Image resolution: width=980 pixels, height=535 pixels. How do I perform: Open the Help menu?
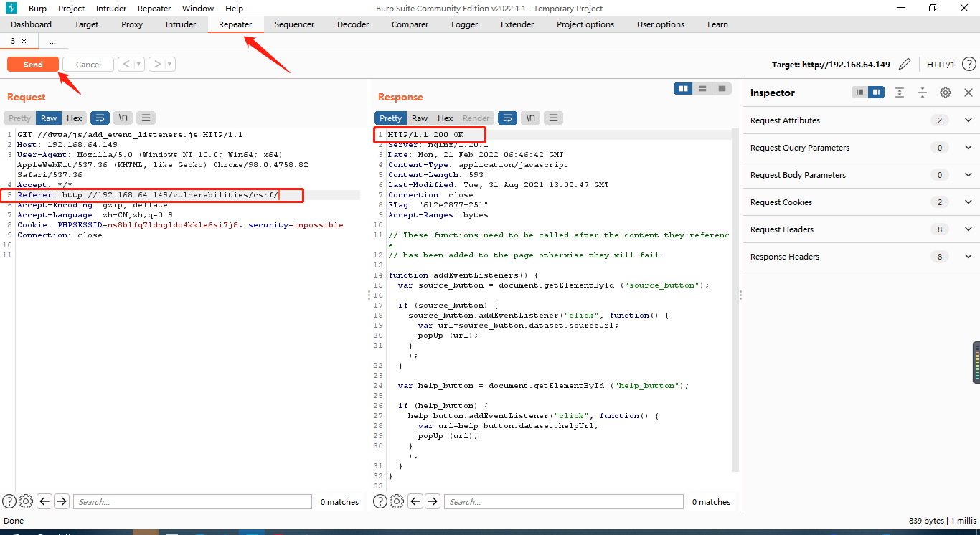click(234, 9)
